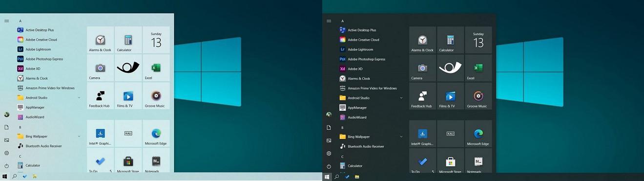Toggle hamburger menu in light Start menu

(x=6, y=21)
